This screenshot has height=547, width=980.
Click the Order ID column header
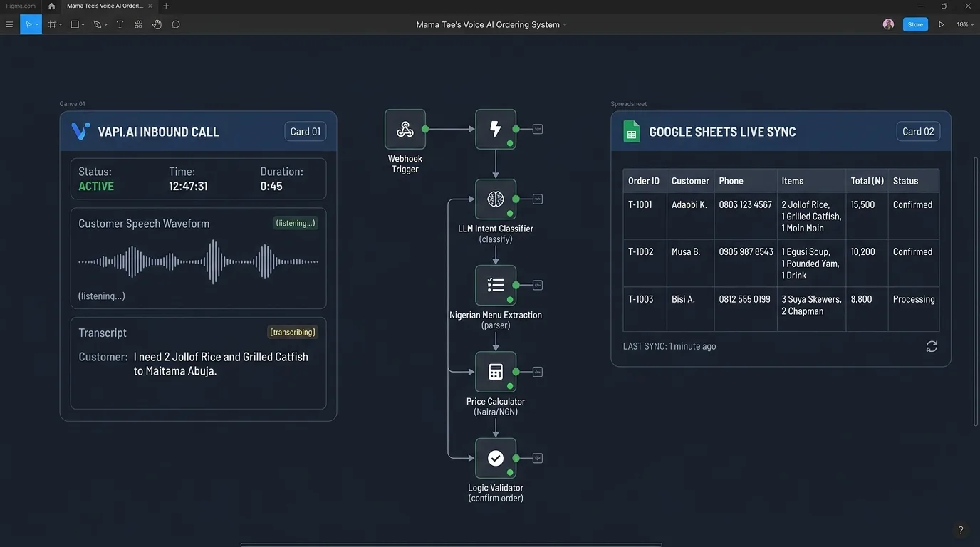(644, 181)
